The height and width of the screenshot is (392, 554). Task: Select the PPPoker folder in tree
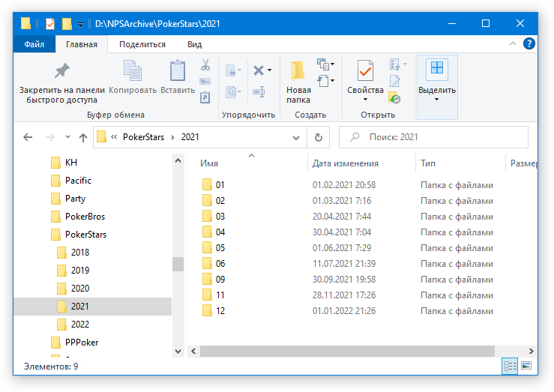tap(82, 343)
